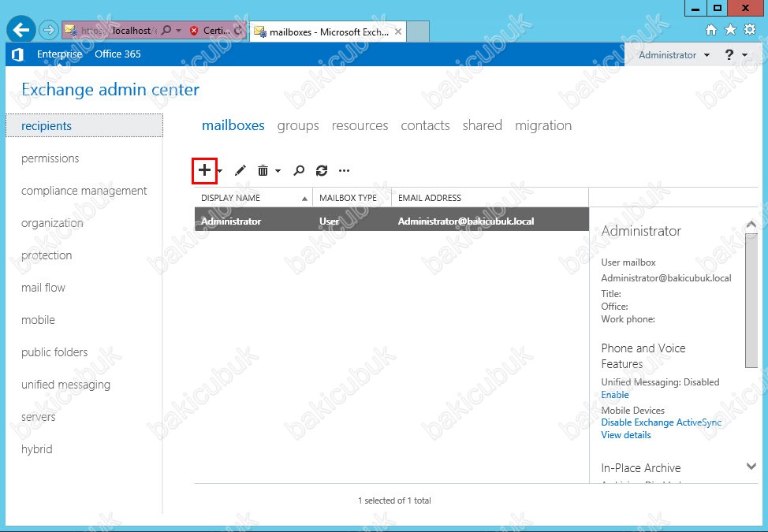This screenshot has height=532, width=768.
Task: Open compliance management in the left navigation
Action: tap(84, 191)
